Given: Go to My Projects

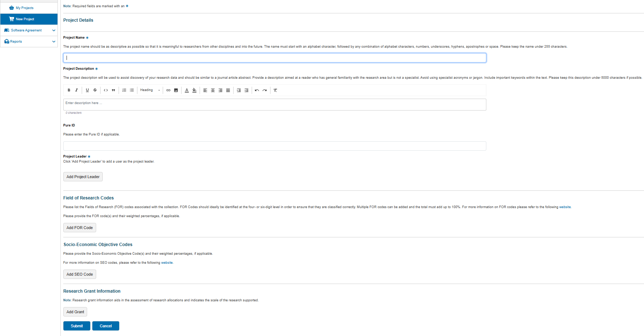Looking at the screenshot, I should [25, 8].
